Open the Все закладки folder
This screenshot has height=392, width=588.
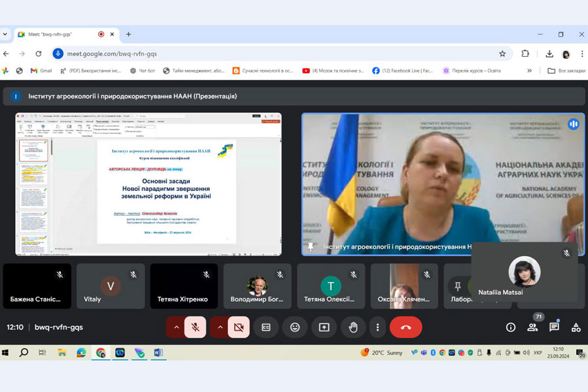[x=566, y=71]
